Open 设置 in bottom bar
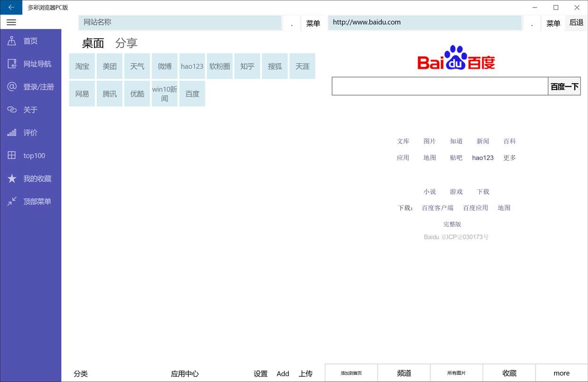This screenshot has height=382, width=588. click(260, 374)
